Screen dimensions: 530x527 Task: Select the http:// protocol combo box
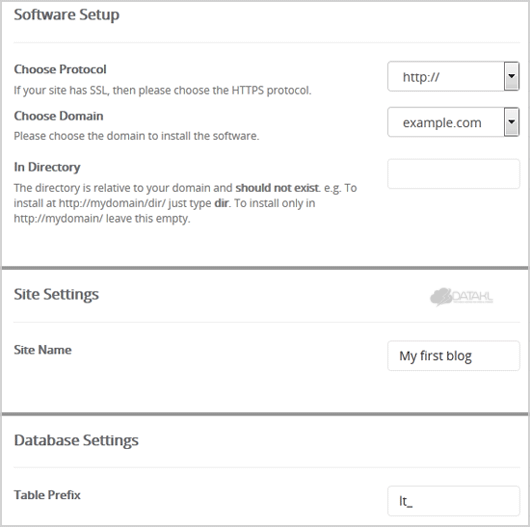[x=453, y=76]
